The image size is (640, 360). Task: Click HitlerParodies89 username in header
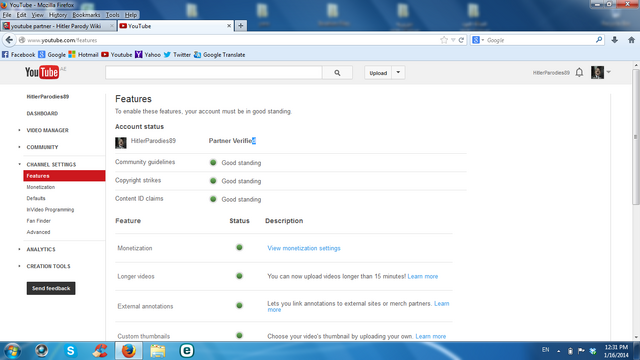[x=551, y=73]
